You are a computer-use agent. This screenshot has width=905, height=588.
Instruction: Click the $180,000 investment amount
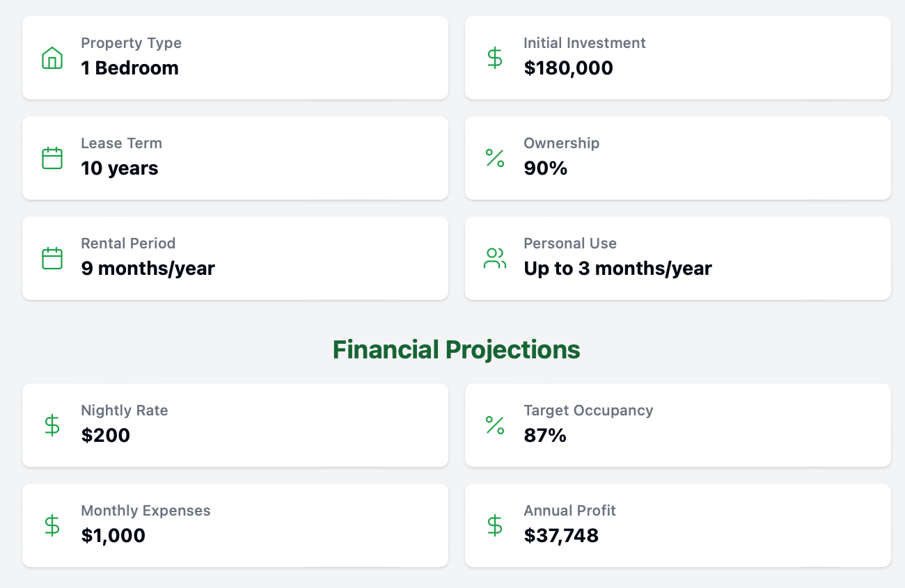coord(569,68)
